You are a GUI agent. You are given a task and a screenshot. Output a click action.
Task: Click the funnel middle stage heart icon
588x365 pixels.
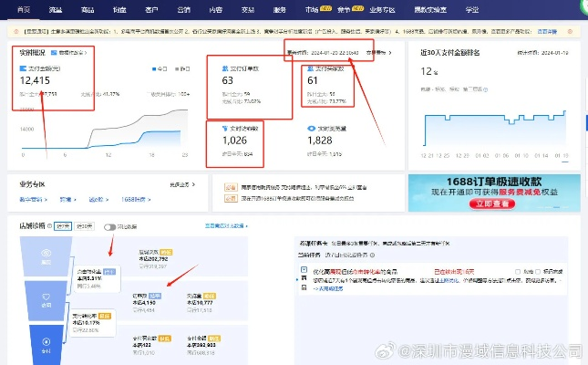tap(46, 297)
